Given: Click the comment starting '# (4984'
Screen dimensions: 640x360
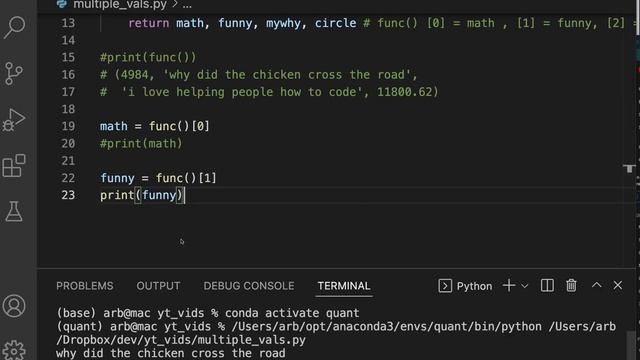Looking at the screenshot, I should point(259,75).
